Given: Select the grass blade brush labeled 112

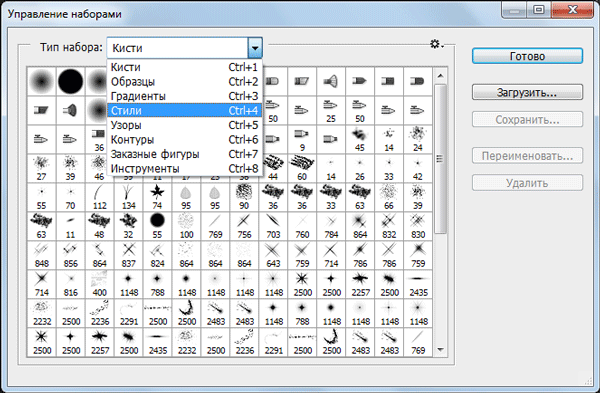Looking at the screenshot, I should [99, 197].
